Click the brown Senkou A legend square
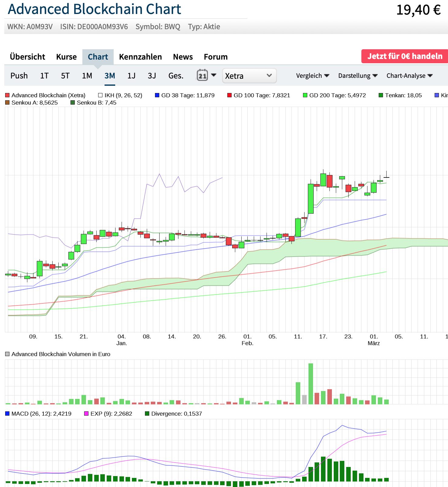Screen dimensions: 448x487 coord(8,103)
